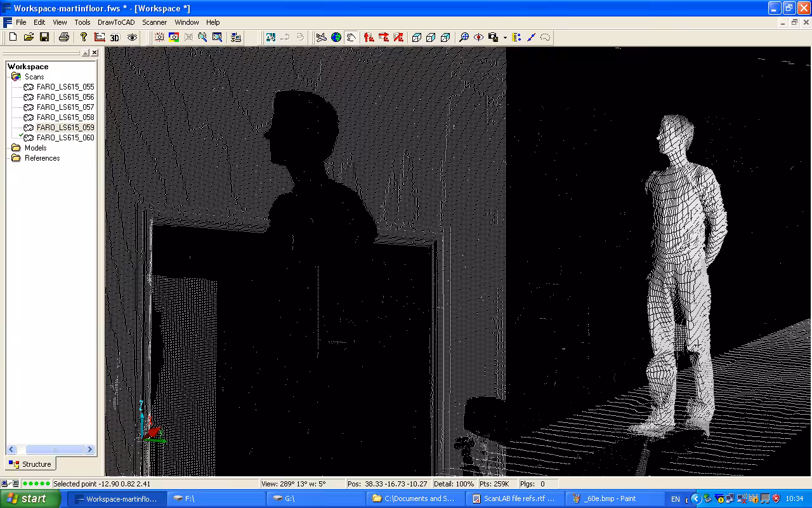Image resolution: width=812 pixels, height=508 pixels.
Task: Click the second red arrow axis icon
Action: [x=384, y=37]
